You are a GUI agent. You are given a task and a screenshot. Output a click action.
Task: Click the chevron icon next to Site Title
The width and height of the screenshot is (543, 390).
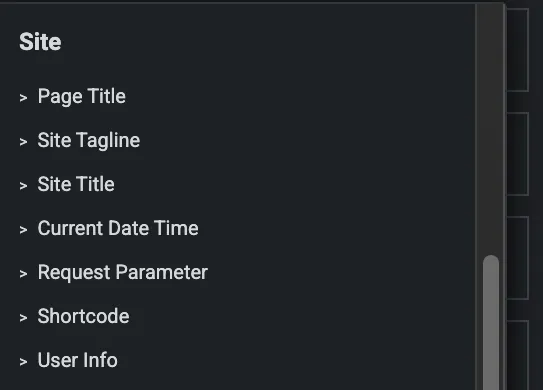coord(23,186)
